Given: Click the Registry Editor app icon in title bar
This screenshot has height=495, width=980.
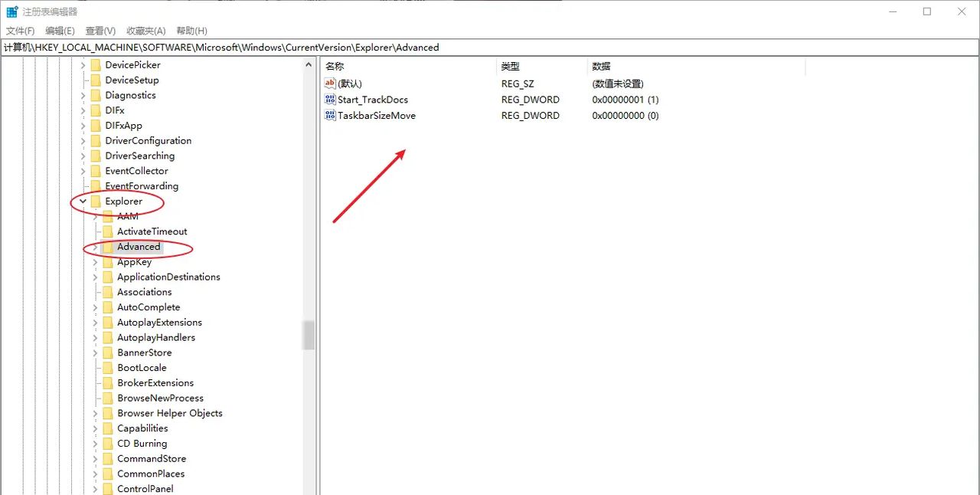Looking at the screenshot, I should point(12,11).
